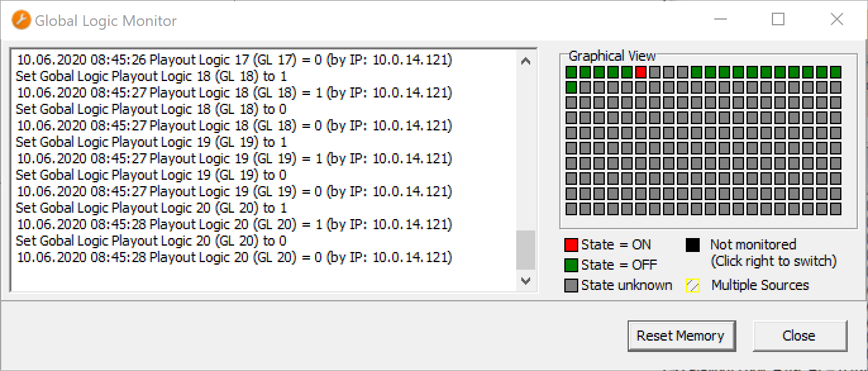
Task: Click the log scrollbar up arrow
Action: point(526,61)
